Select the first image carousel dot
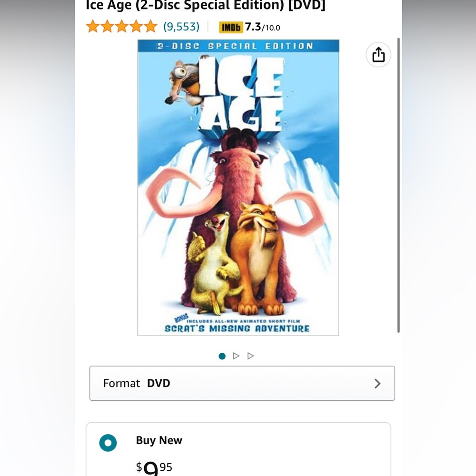Image resolution: width=476 pixels, height=476 pixels. (222, 356)
